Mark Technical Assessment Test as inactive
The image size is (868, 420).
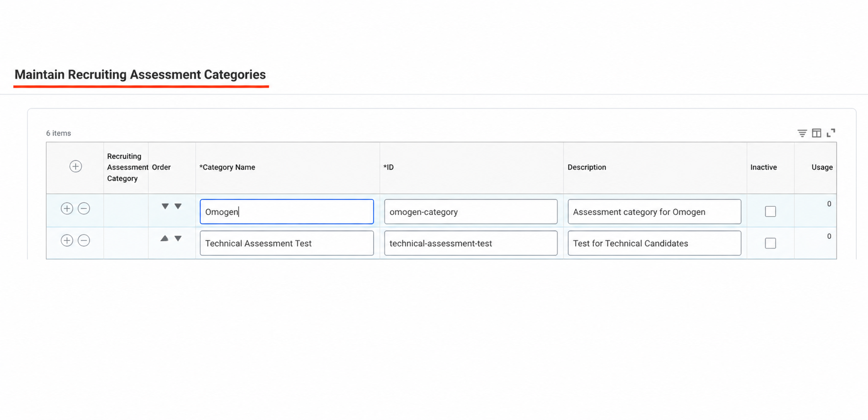click(x=770, y=243)
